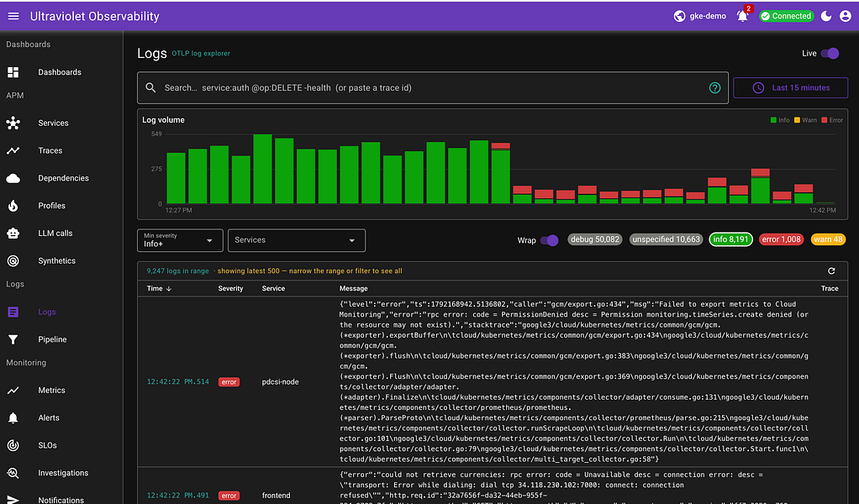This screenshot has width=859, height=504.
Task: Click the SLOs gauge icon
Action: pos(13,445)
